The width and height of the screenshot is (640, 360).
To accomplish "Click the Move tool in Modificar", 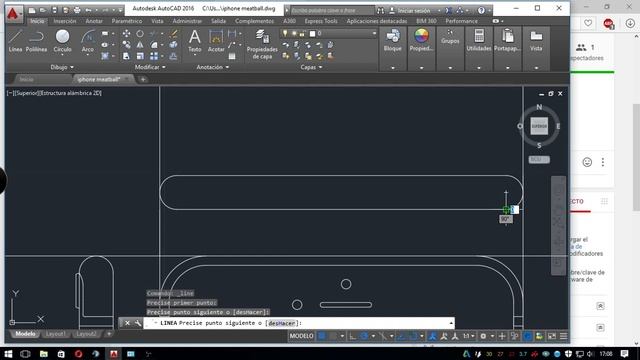I will (127, 33).
